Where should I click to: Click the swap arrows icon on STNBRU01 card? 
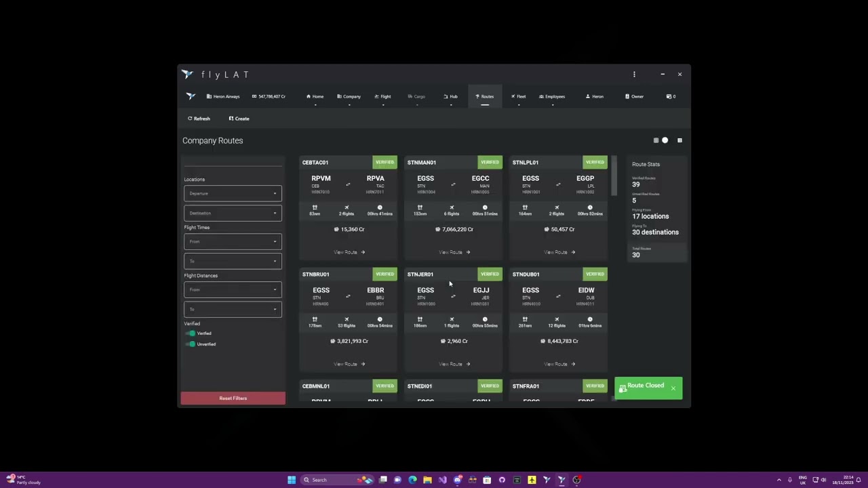[348, 296]
